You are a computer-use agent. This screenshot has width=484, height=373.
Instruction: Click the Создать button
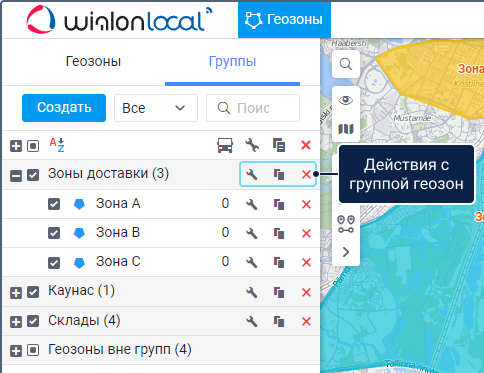click(64, 108)
